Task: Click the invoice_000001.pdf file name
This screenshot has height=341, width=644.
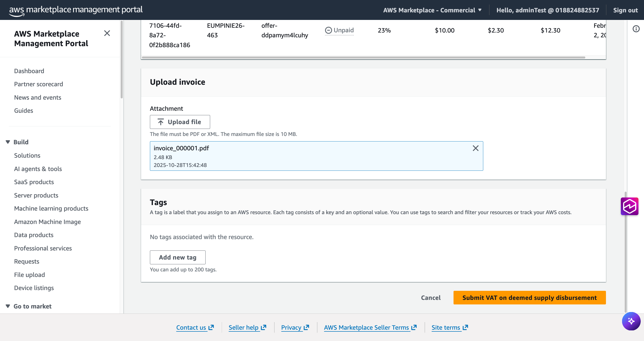Action: (181, 148)
